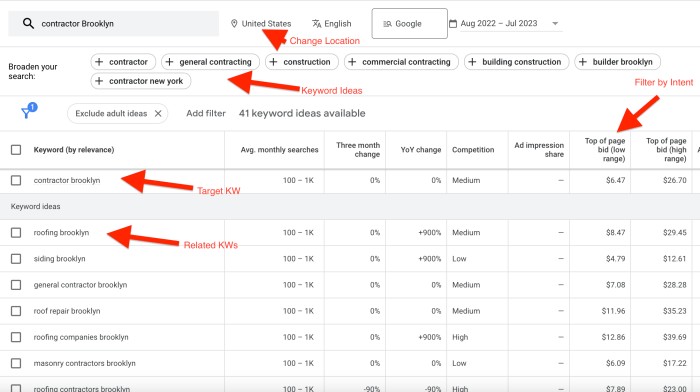Click the search magnifier icon
This screenshot has height=392, width=700.
click(x=28, y=23)
